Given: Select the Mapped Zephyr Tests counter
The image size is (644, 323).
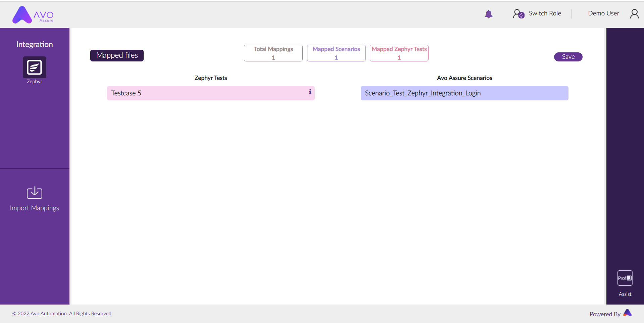Looking at the screenshot, I should click(399, 53).
